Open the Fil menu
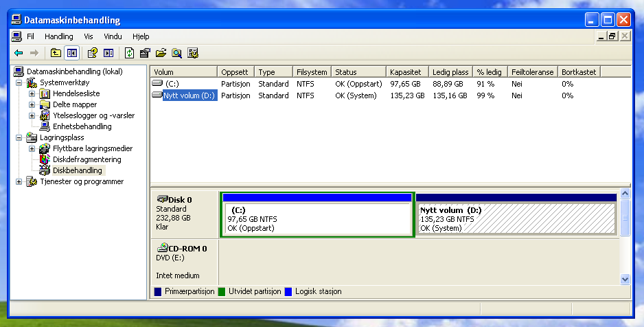 pos(30,36)
